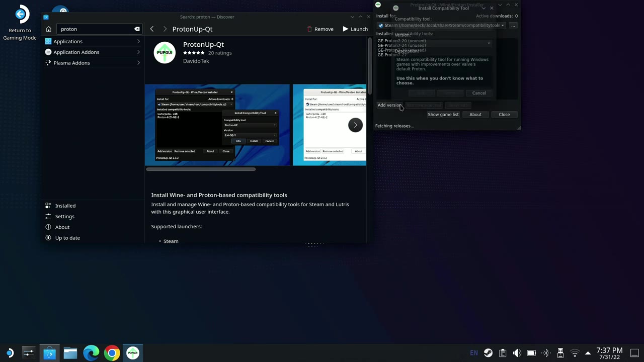Viewport: 644px width, 362px height.
Task: Open first ProtonUp-Qt dark screenshot thumbnail
Action: (x=217, y=125)
